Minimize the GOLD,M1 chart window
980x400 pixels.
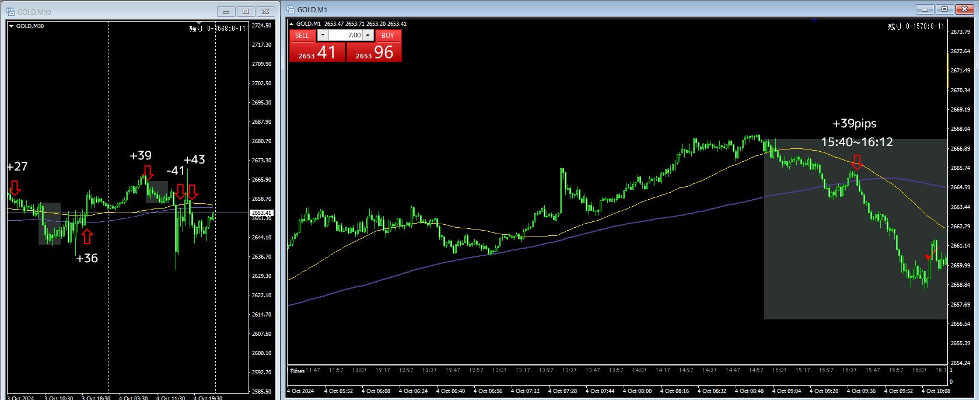tap(925, 9)
